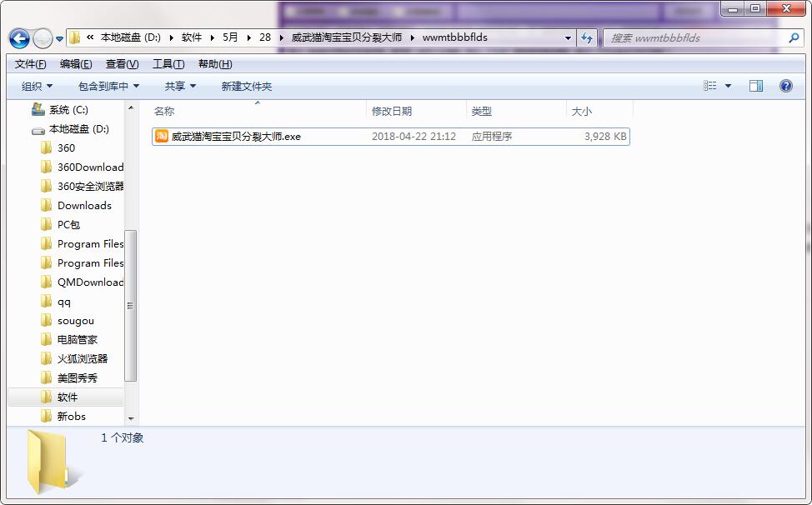This screenshot has height=505, width=812.
Task: Select the 系统 (C:) drive icon
Action: coord(37,109)
